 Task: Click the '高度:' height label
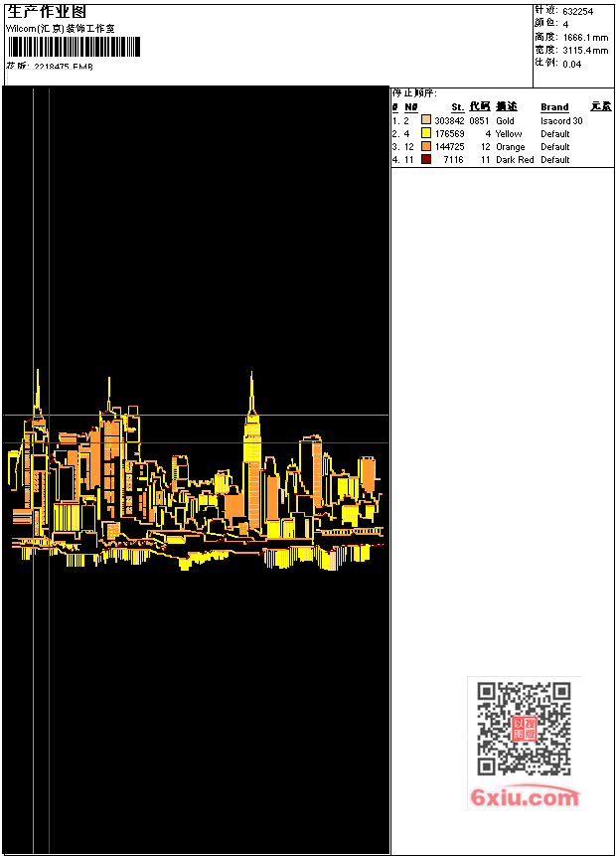546,37
